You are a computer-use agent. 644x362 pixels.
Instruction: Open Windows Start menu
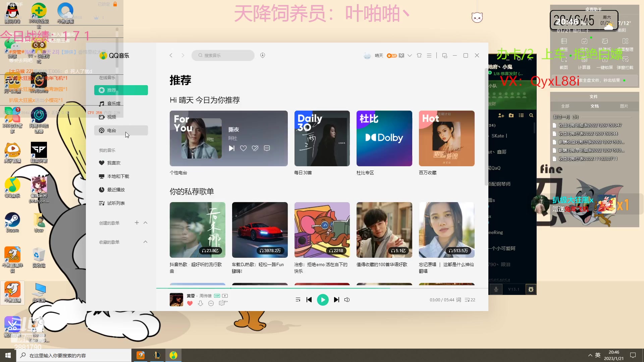coord(8,355)
